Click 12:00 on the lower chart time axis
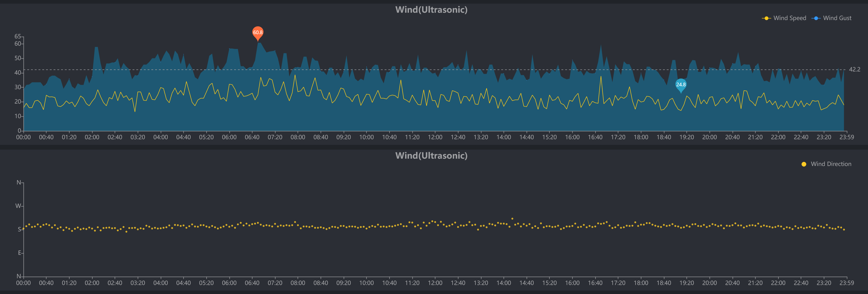Screen dimensions: 868x294 pyautogui.click(x=435, y=283)
